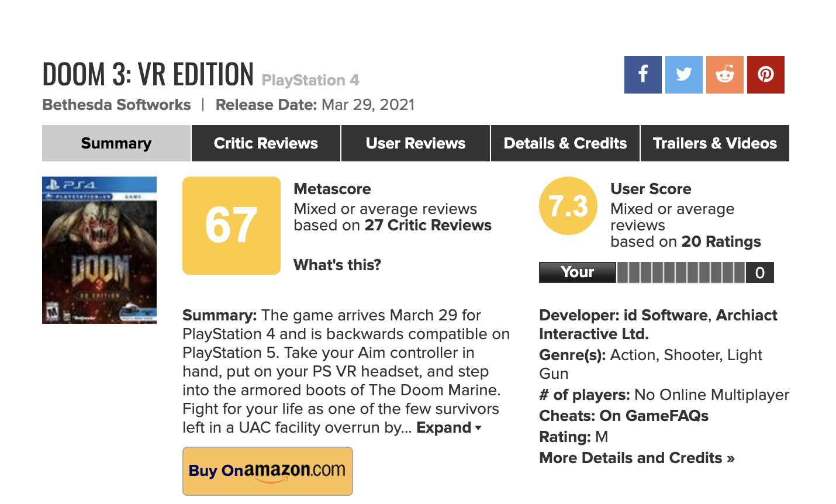Share the page on Pinterest
836x504 pixels.
(x=765, y=75)
